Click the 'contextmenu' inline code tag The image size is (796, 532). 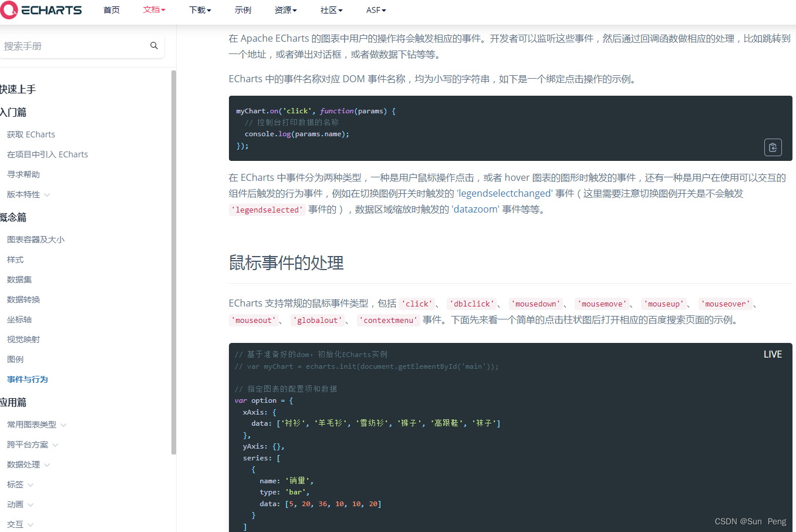coord(389,320)
